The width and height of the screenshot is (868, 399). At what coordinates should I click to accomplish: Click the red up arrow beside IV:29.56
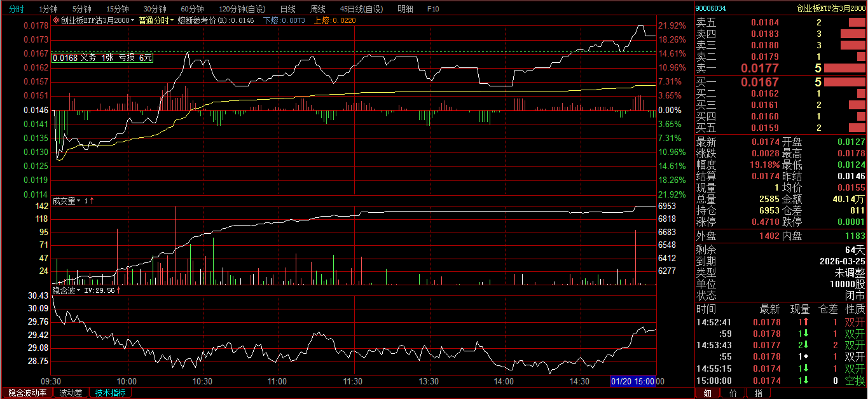click(118, 290)
